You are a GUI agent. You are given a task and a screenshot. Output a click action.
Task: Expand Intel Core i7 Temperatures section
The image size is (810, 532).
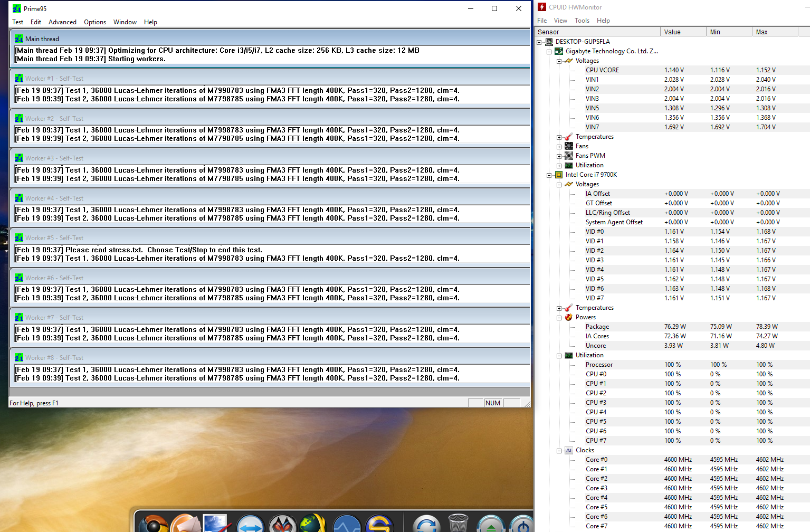[559, 308]
